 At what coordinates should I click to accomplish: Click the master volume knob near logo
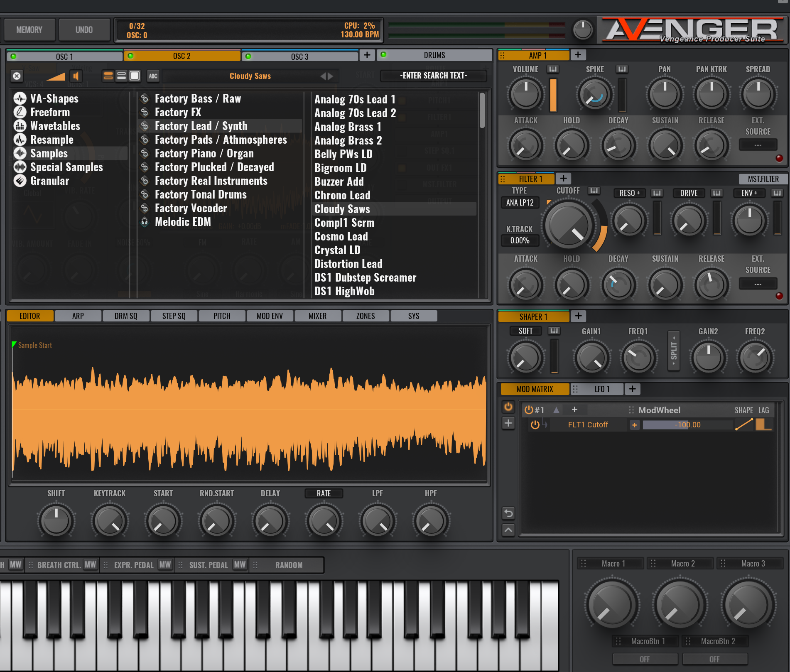tap(583, 30)
